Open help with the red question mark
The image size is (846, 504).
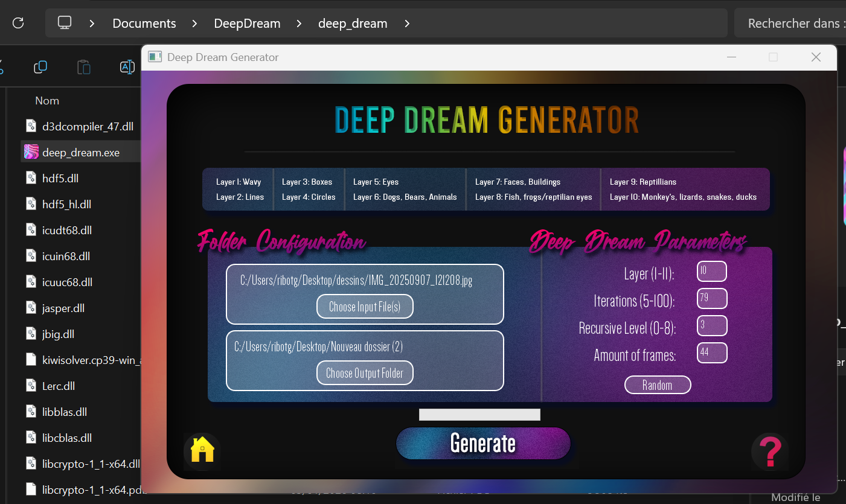770,451
